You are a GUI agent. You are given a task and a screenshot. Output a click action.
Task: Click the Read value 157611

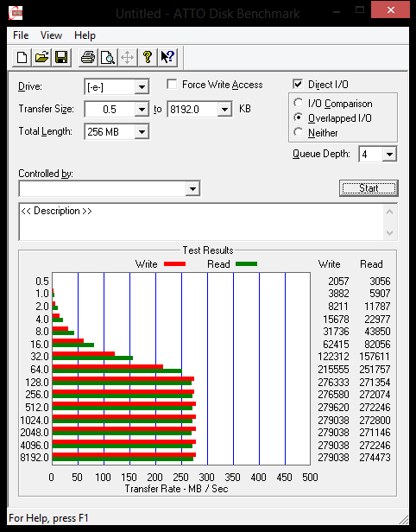click(x=375, y=357)
